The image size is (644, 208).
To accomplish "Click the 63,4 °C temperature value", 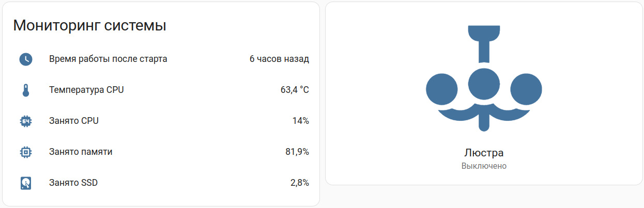I will point(295,90).
